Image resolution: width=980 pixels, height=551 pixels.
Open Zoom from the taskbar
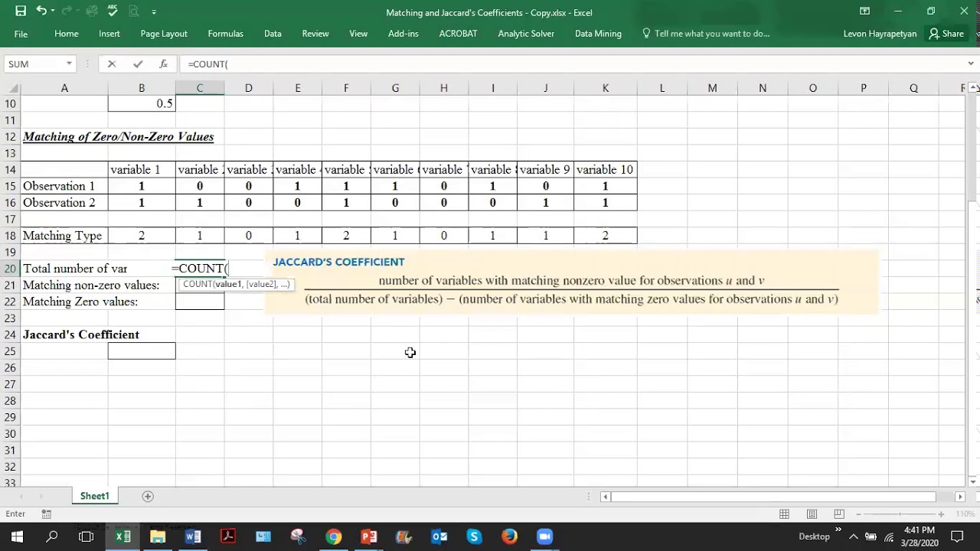click(544, 536)
